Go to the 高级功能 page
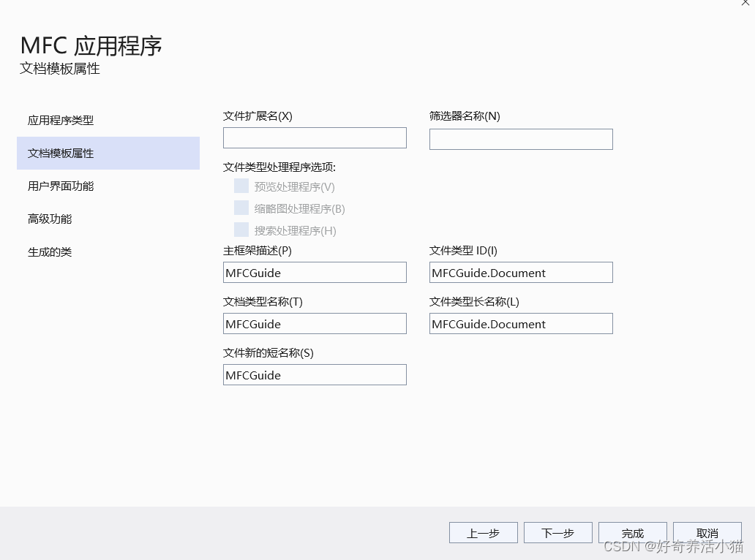Screen dimensions: 755x560 tap(49, 219)
